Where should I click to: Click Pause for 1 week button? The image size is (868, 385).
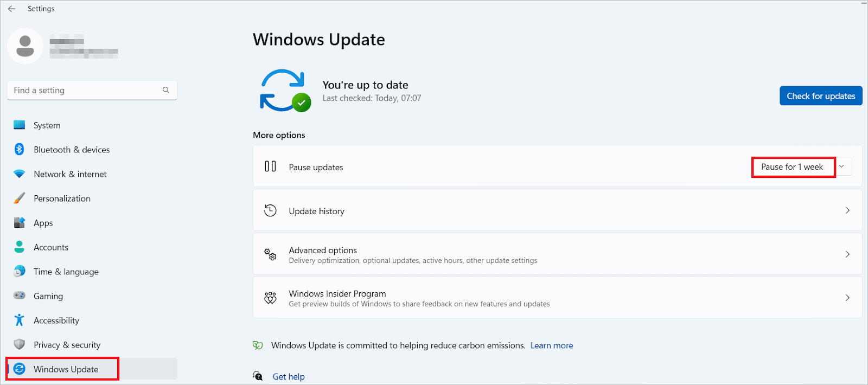click(793, 167)
